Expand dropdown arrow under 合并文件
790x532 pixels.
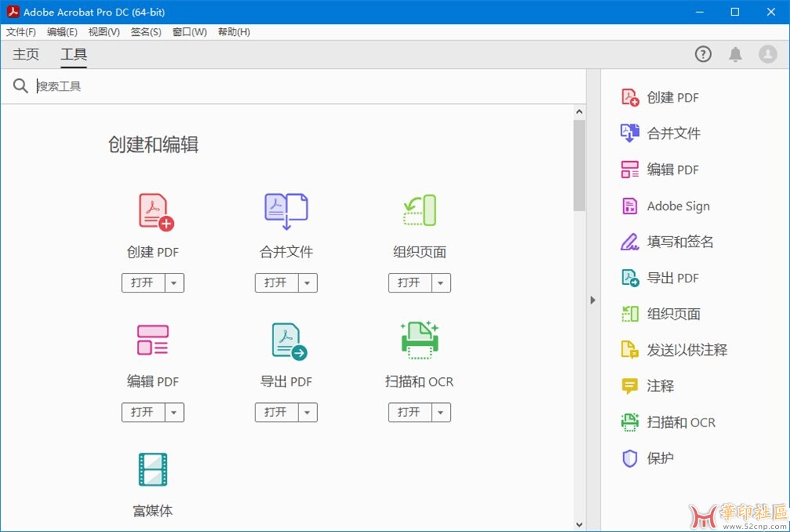pyautogui.click(x=308, y=283)
